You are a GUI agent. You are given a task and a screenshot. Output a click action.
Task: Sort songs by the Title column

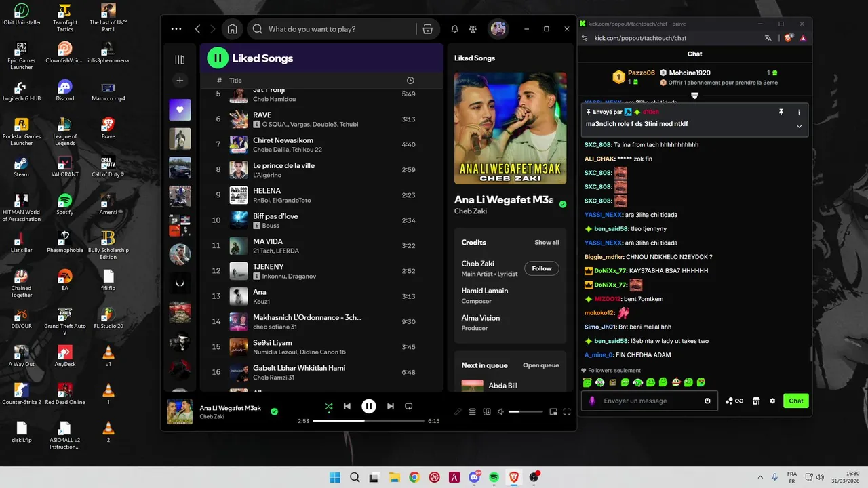(x=235, y=81)
